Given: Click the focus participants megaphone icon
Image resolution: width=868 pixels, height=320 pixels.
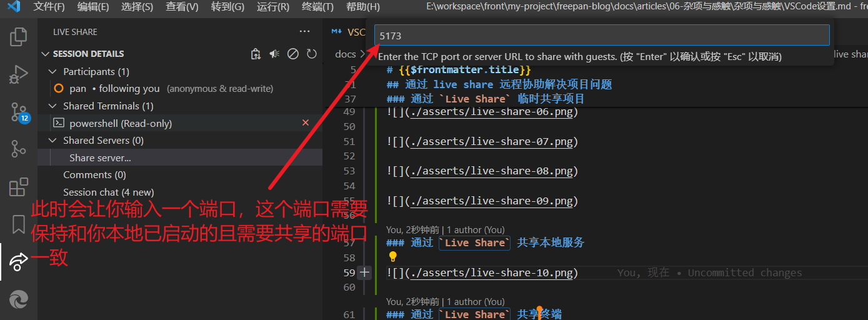Looking at the screenshot, I should (x=274, y=54).
